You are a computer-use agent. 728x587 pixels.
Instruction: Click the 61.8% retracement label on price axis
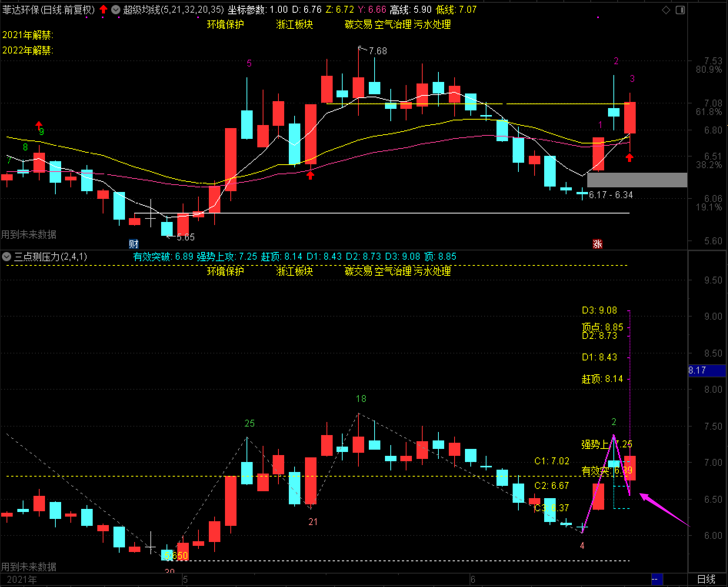709,112
